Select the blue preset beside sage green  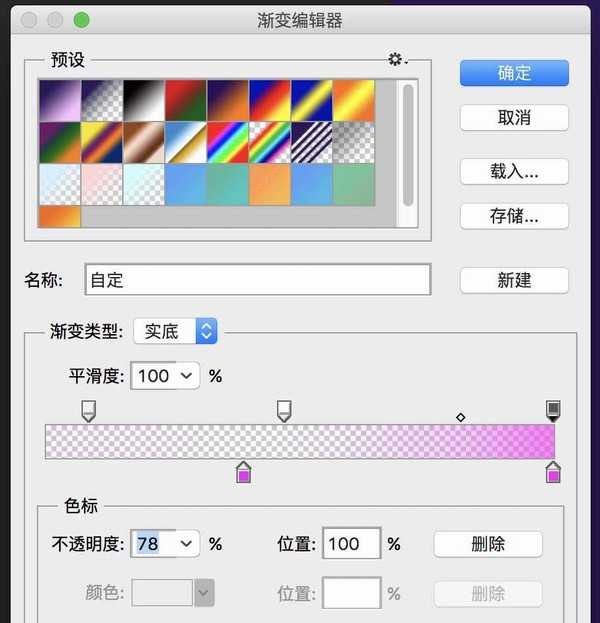click(x=312, y=185)
